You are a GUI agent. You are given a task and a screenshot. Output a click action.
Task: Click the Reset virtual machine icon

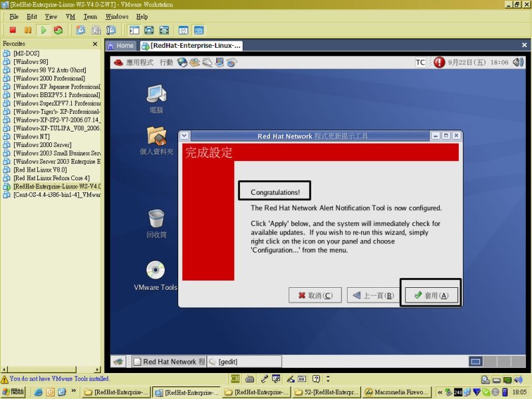[59, 30]
